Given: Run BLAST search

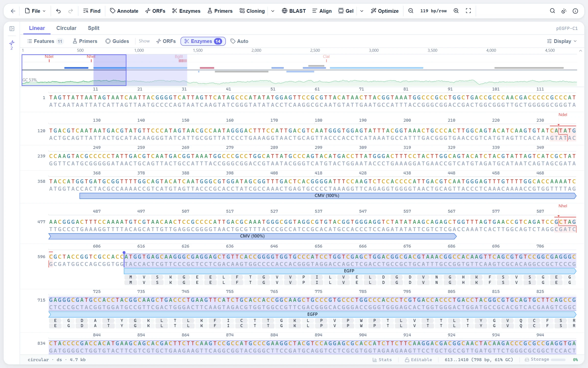Looking at the screenshot, I should pyautogui.click(x=294, y=11).
